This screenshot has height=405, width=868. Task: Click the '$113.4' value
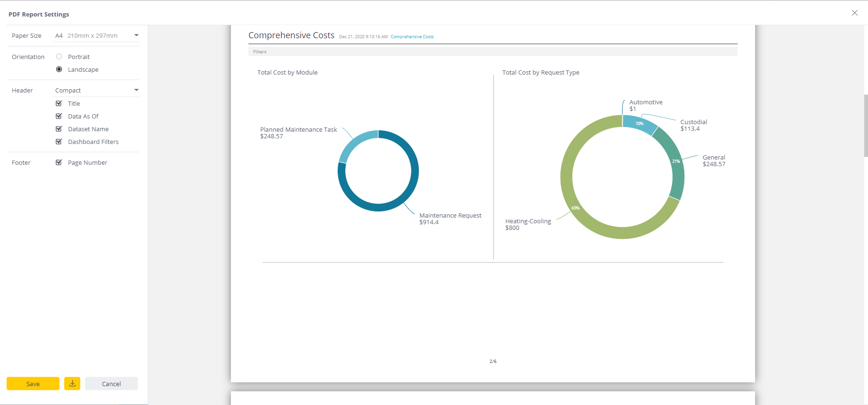[690, 129]
